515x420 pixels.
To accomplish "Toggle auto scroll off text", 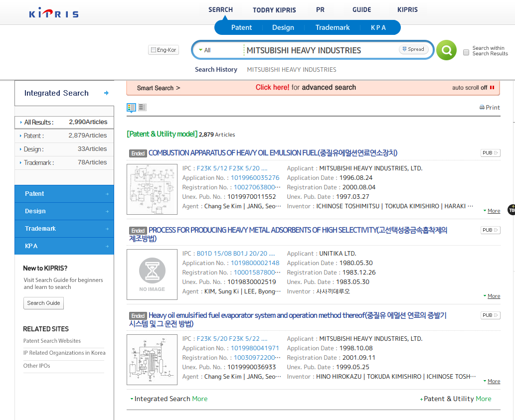I will tap(469, 88).
